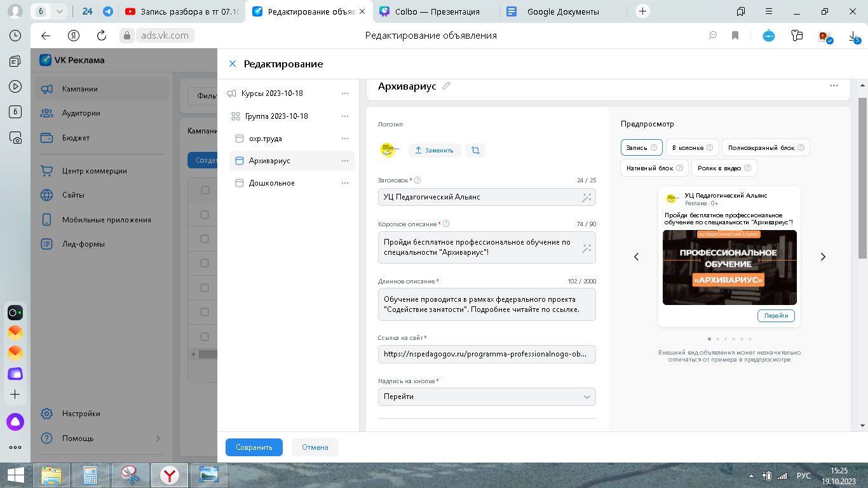This screenshot has height=488, width=868.
Task: Open three-dot menu for Курсы 2023-10-18 campaign
Action: [345, 93]
